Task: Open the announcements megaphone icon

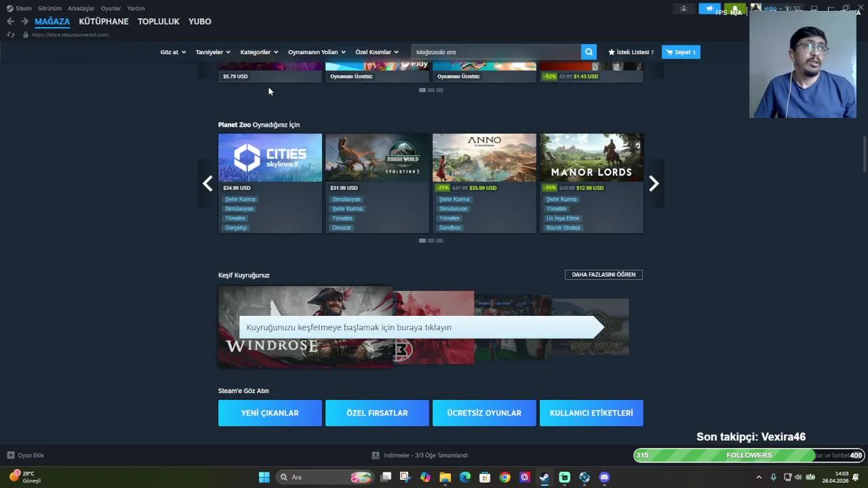Action: (709, 9)
